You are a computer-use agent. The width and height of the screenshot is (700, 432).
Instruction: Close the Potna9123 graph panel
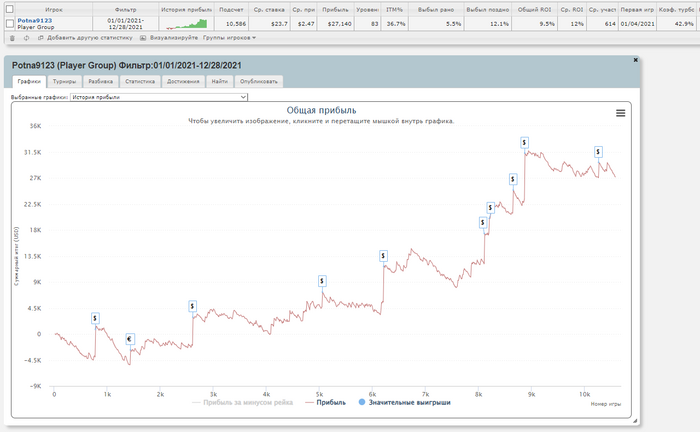(x=635, y=60)
